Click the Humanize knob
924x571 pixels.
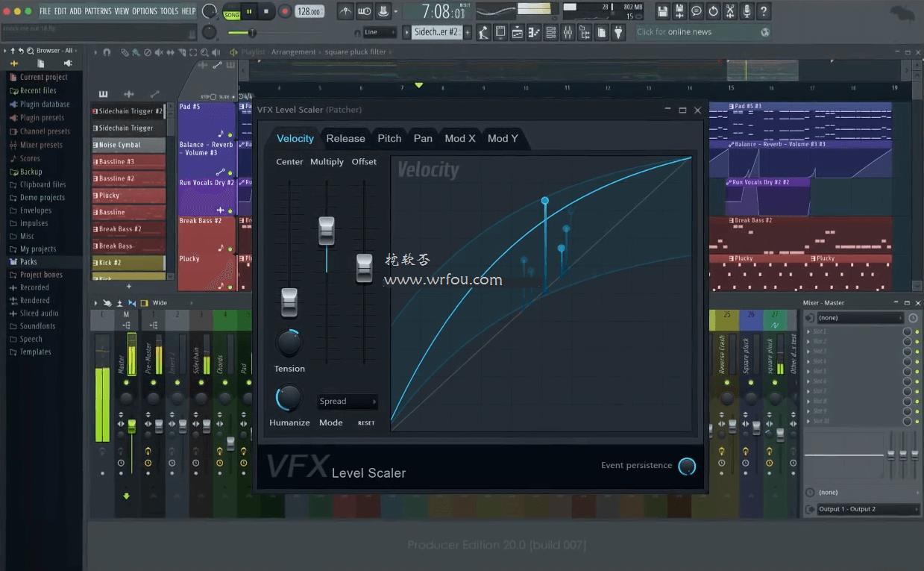coord(289,399)
